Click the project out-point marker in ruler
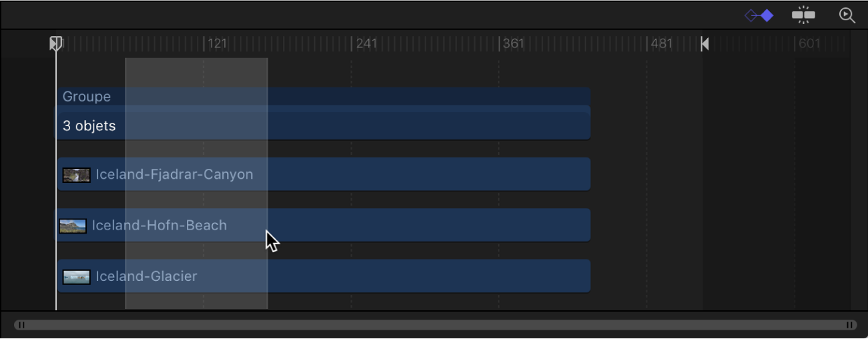Screen dimensions: 868x339 pos(705,44)
